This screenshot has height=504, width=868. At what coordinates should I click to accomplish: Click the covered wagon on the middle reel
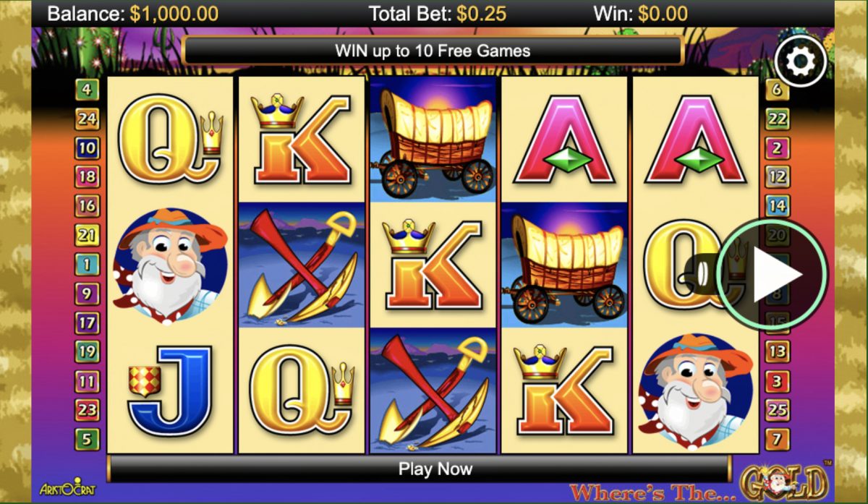coord(433,140)
